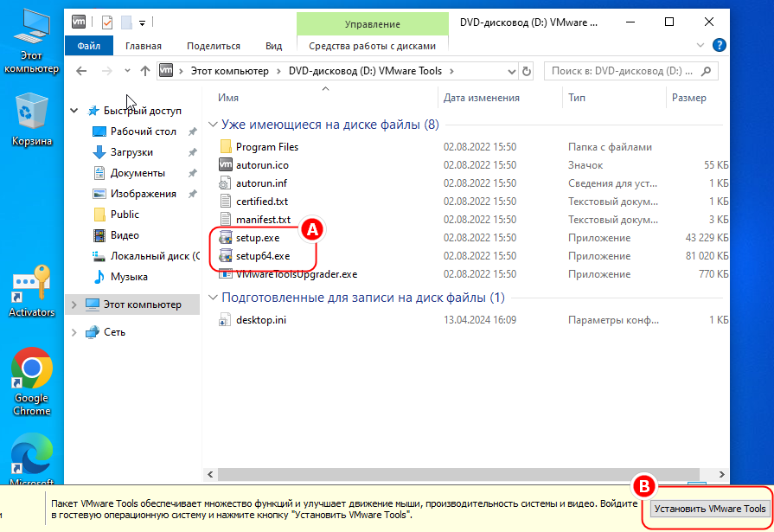Select the setup.exe installer icon

tap(226, 238)
